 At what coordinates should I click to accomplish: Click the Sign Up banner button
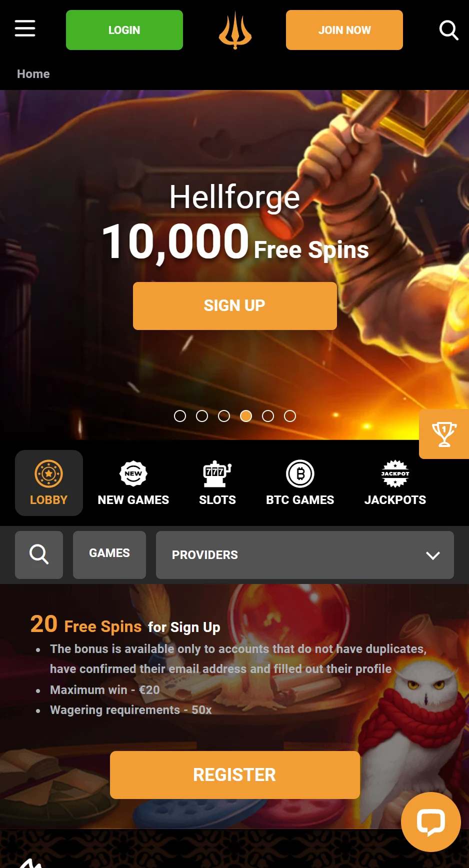point(235,306)
